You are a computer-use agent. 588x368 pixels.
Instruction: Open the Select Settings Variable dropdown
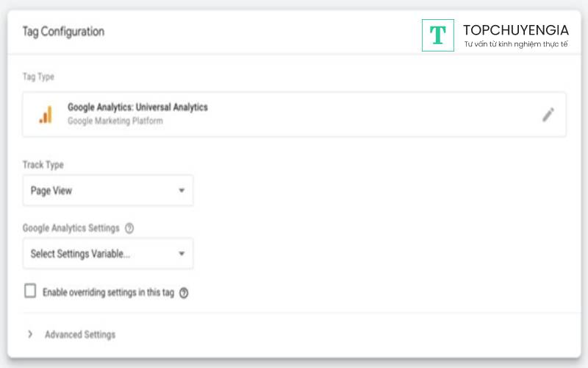[x=107, y=254]
